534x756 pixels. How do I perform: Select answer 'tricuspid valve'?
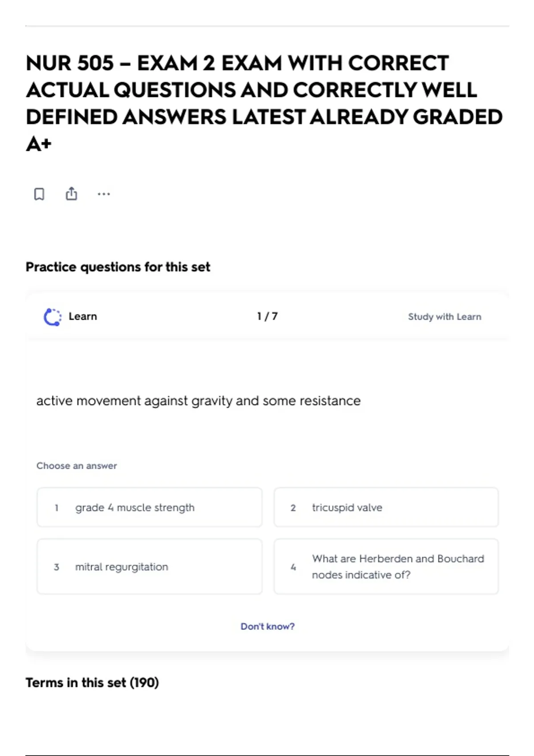[x=386, y=507]
